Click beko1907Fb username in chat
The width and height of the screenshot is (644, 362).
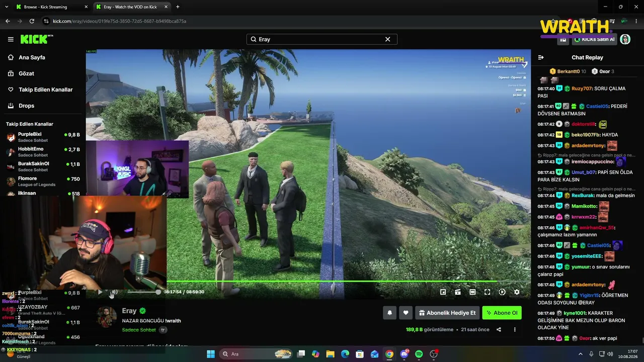(x=586, y=135)
